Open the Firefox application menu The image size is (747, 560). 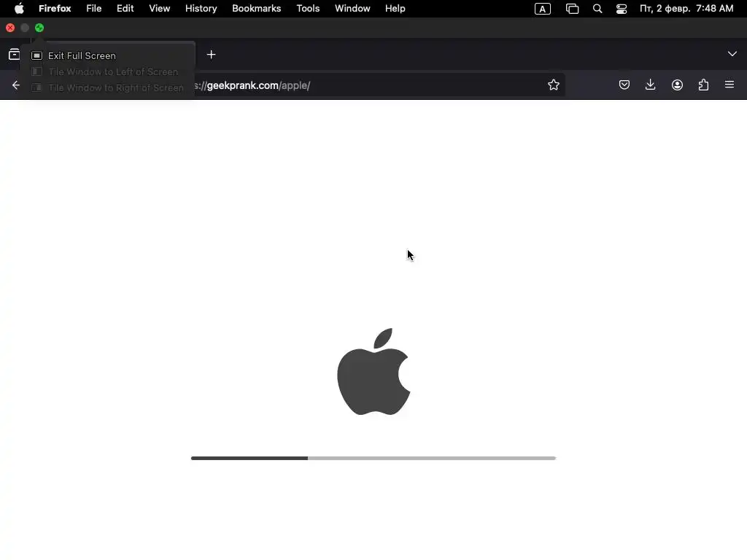[x=55, y=9]
